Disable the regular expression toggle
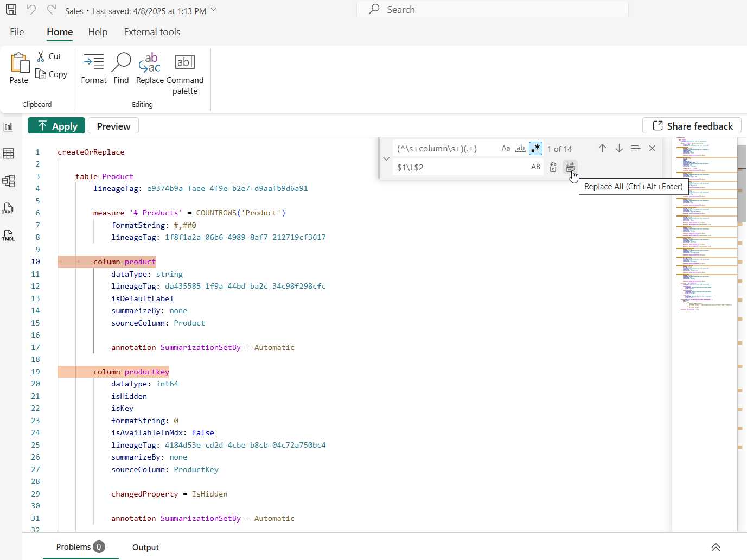The image size is (747, 560). tap(535, 148)
